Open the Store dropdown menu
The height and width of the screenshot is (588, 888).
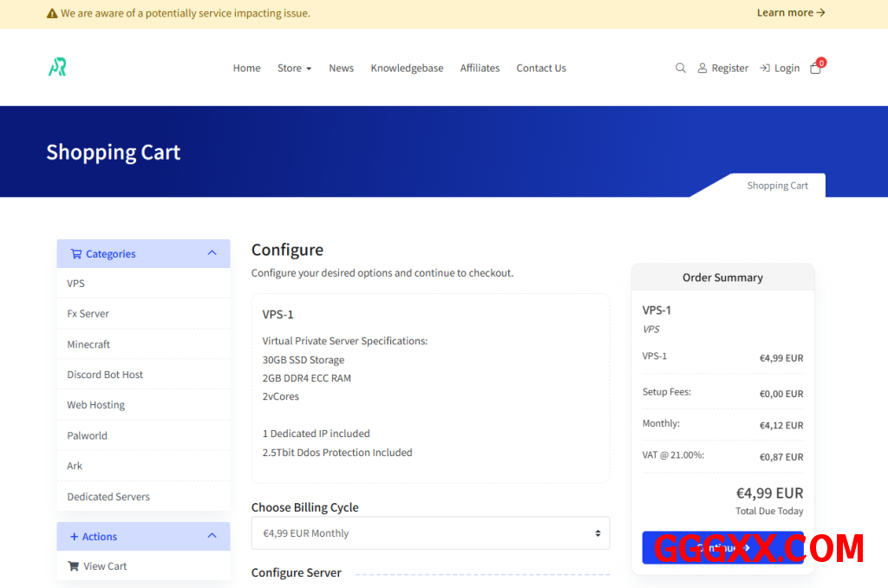294,69
